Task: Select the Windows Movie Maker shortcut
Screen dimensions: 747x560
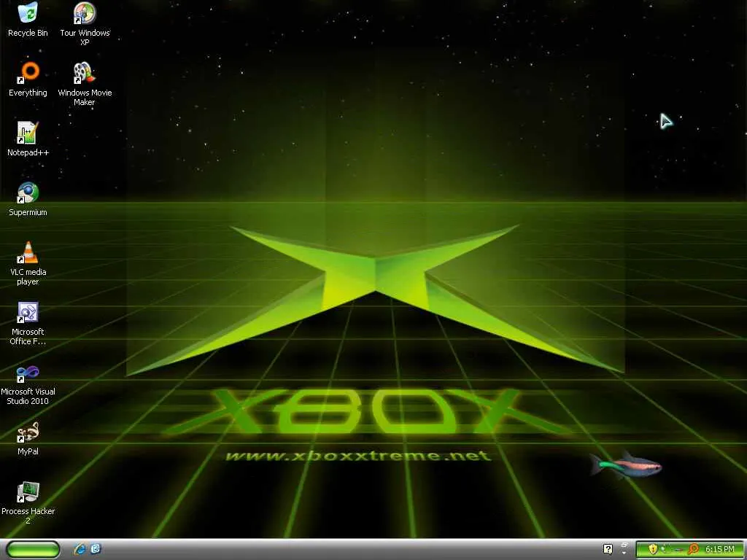Action: 85,84
